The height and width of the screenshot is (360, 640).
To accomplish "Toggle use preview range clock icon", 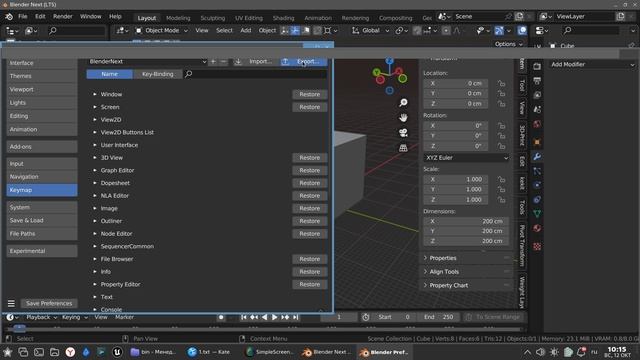I will click(365, 317).
